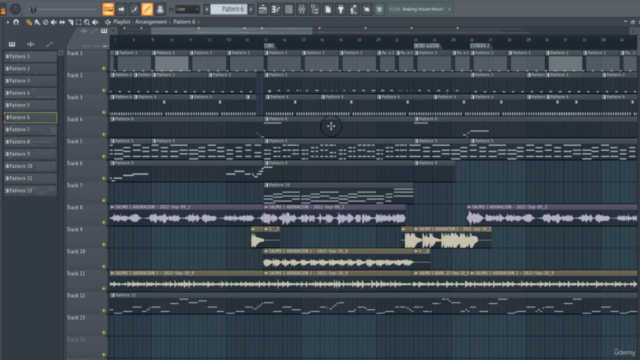Open the Pattern 6 selector in top toolbar
Image resolution: width=640 pixels, height=360 pixels.
click(229, 9)
